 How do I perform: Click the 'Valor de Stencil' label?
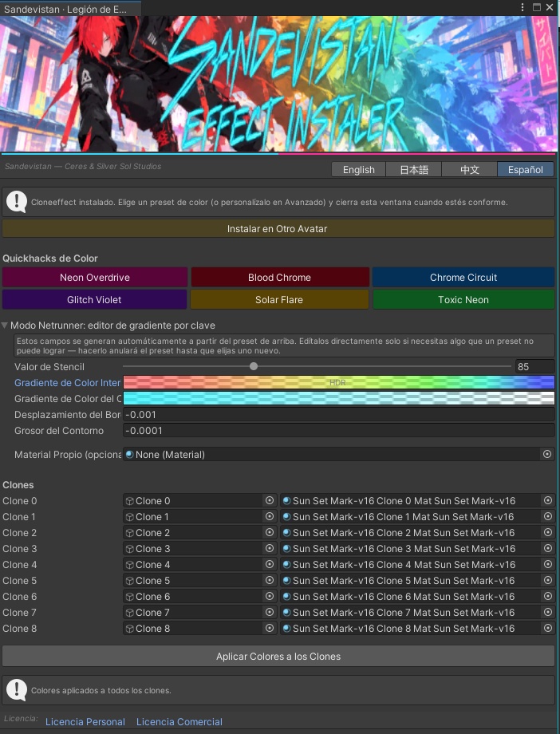[49, 366]
